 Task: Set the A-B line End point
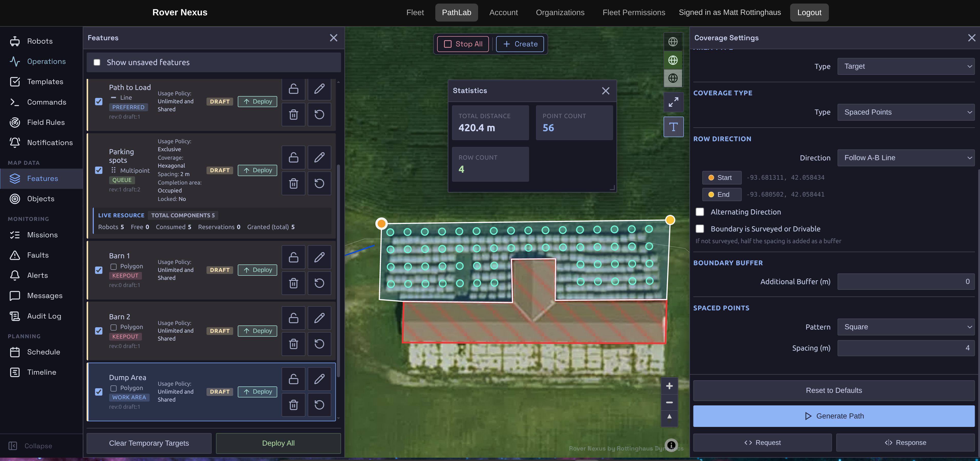point(721,194)
